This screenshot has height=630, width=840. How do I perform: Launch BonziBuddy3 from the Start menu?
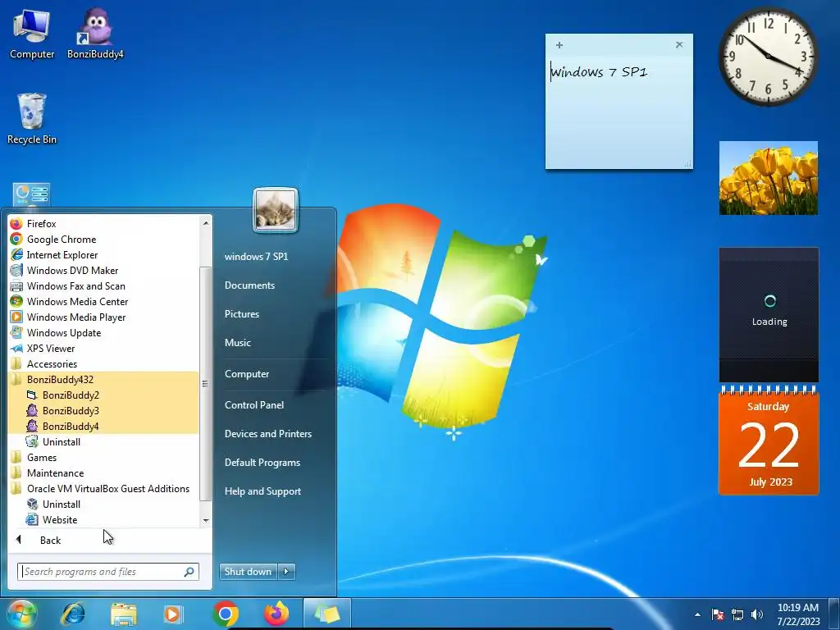tap(103, 410)
